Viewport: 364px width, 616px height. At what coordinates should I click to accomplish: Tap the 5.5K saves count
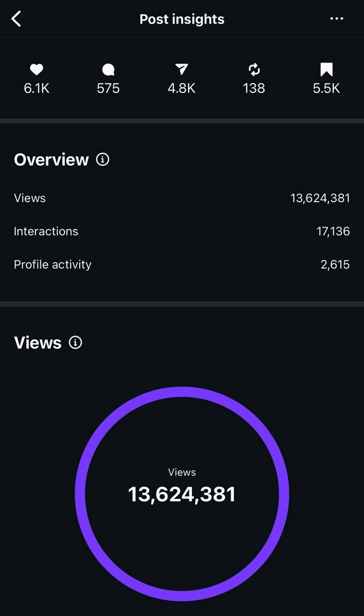(326, 89)
